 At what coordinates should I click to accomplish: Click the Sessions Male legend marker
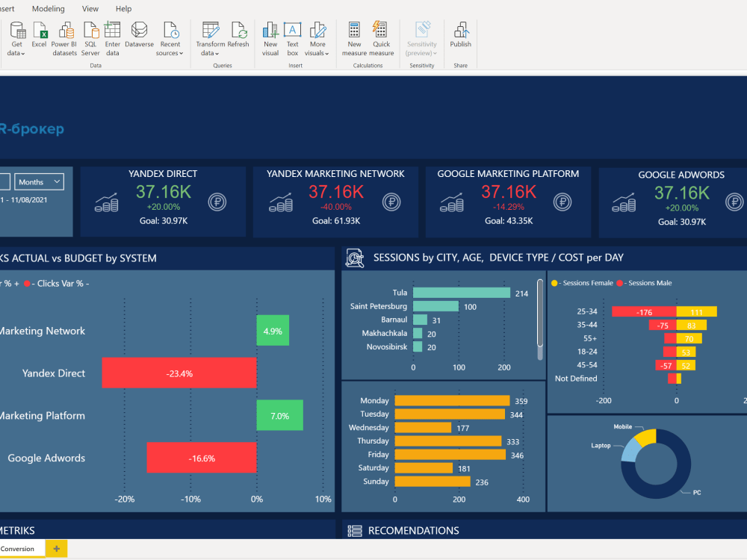pos(620,283)
